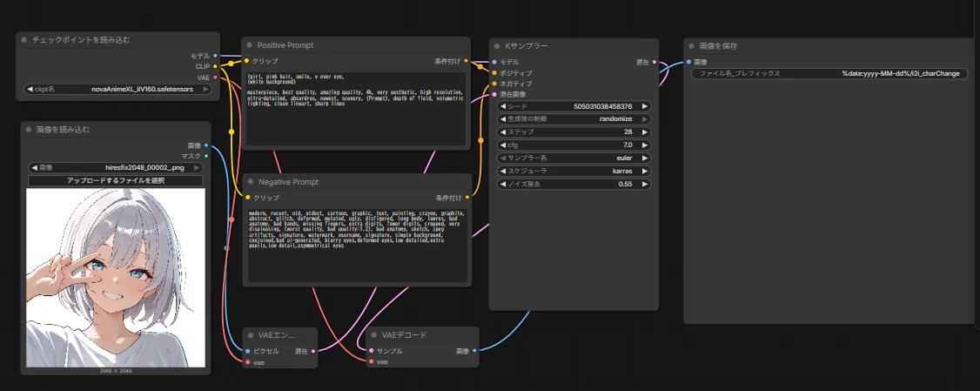Viewport: 980px width, 391px height.
Task: Click the CLIP output port on the checkpoint node
Action: pyautogui.click(x=216, y=65)
